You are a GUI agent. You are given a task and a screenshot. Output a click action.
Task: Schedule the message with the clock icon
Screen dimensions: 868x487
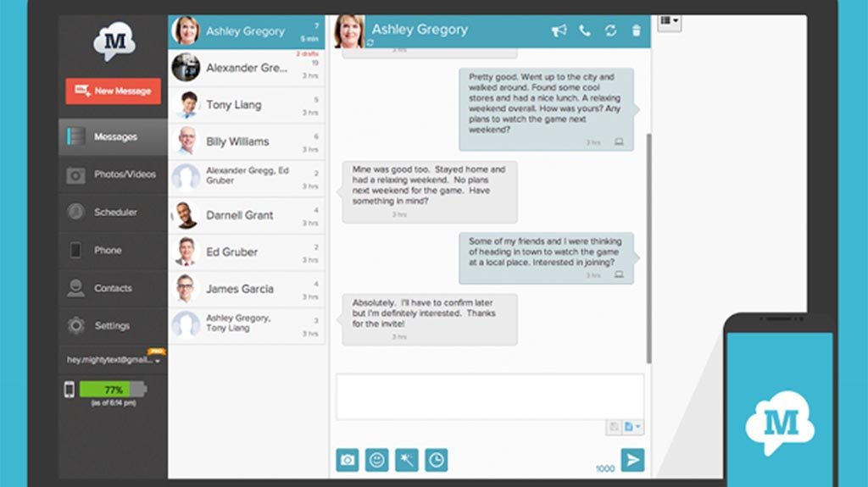436,460
